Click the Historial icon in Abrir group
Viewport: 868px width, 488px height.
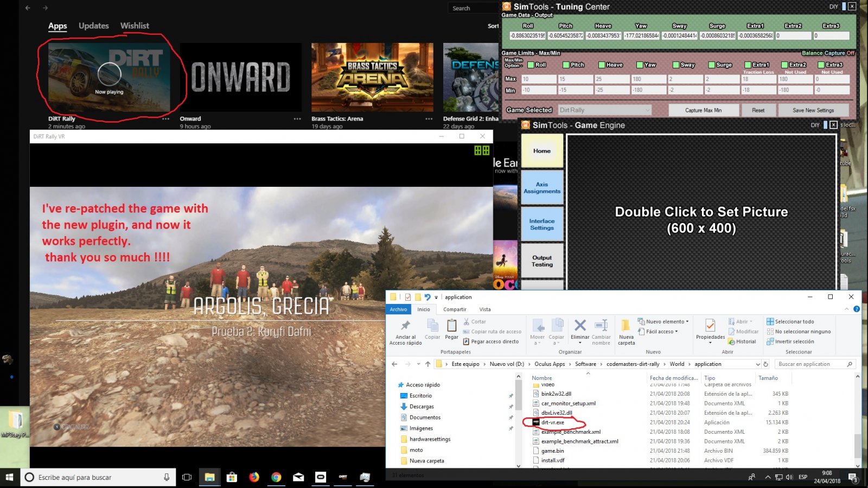731,341
